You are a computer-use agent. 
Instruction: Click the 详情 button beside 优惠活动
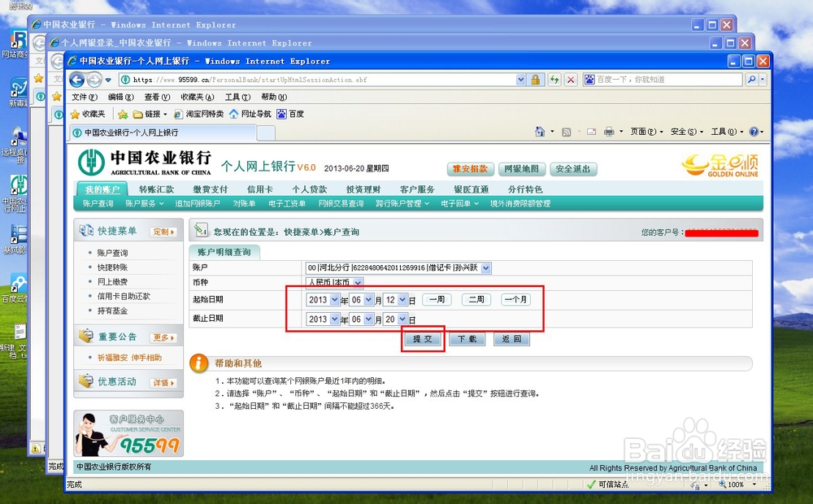(163, 383)
